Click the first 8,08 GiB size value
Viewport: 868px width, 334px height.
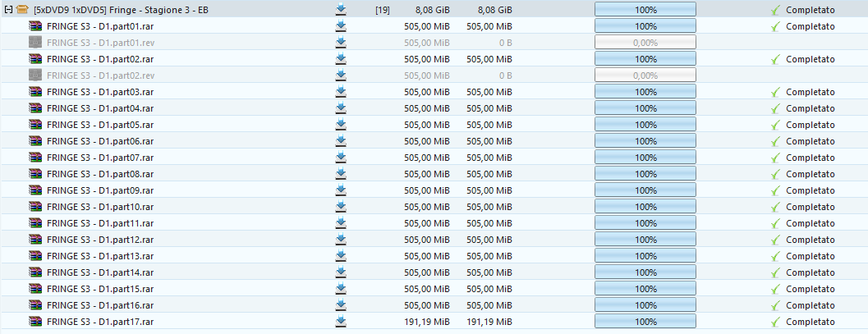433,9
